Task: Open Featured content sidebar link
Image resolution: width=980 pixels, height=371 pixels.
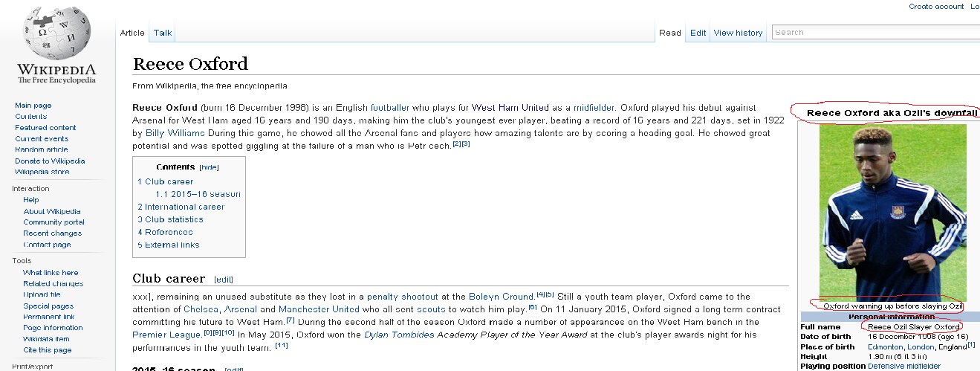Action: pos(45,127)
